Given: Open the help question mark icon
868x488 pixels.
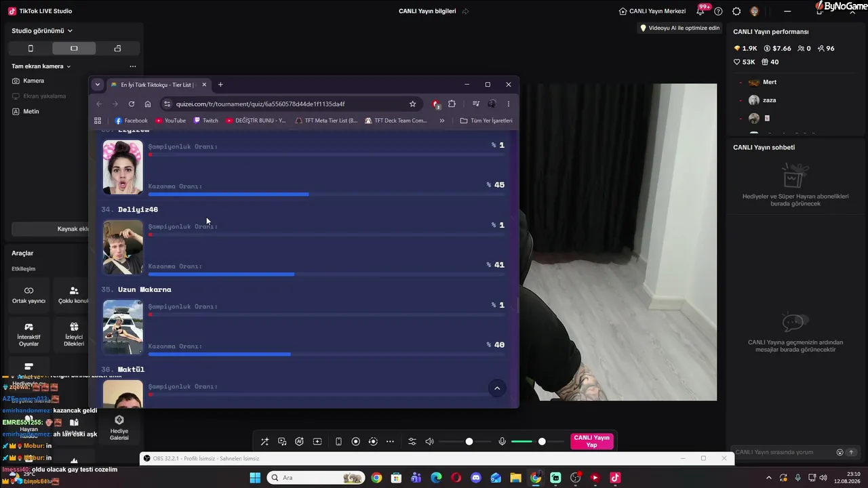Looking at the screenshot, I should [718, 12].
